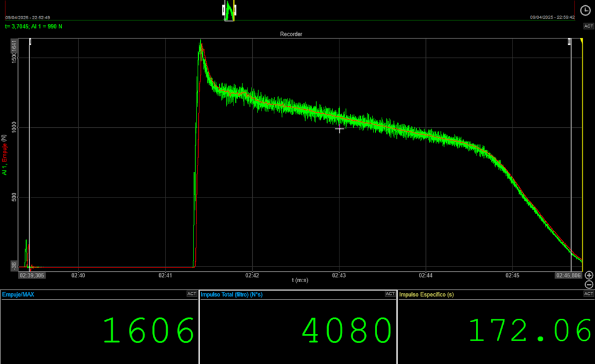
Task: Click the ACT badge on Impulso Total panel
Action: tap(390, 294)
